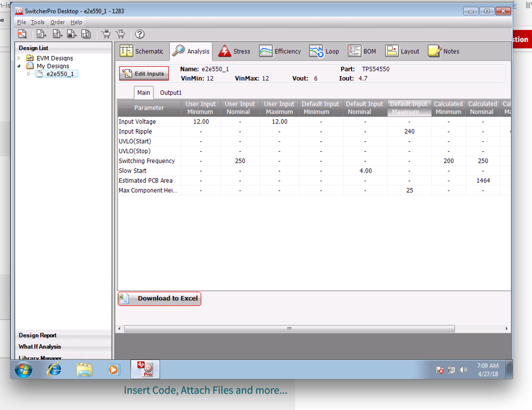The image size is (532, 410).
Task: Switch to the Efficiency tab label
Action: (288, 51)
